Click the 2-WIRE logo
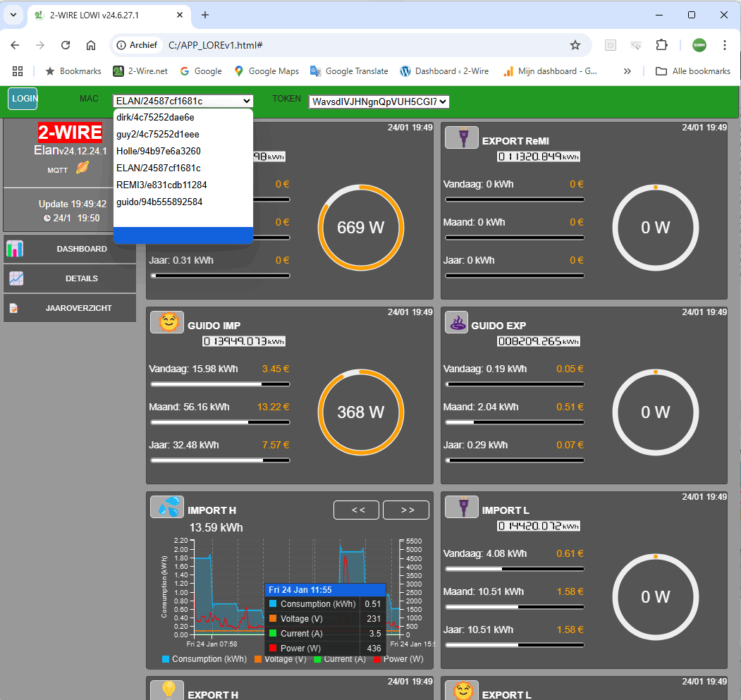 tap(70, 133)
